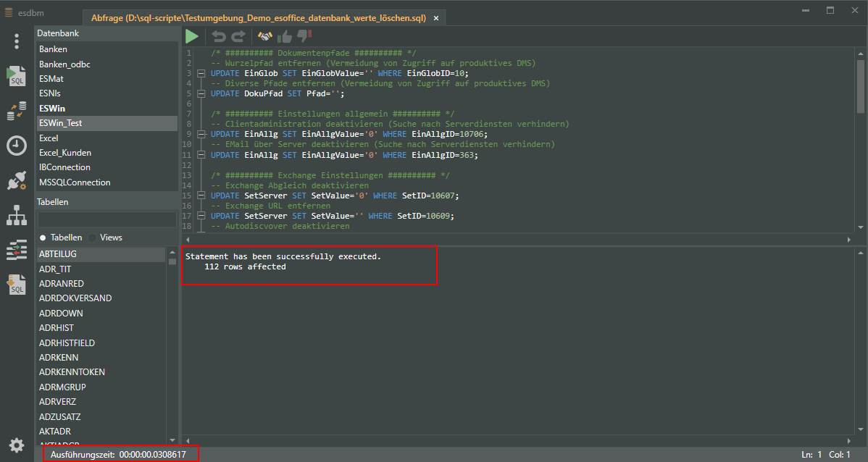
Task: Click the undo arrow in the query toolbar
Action: coord(218,36)
